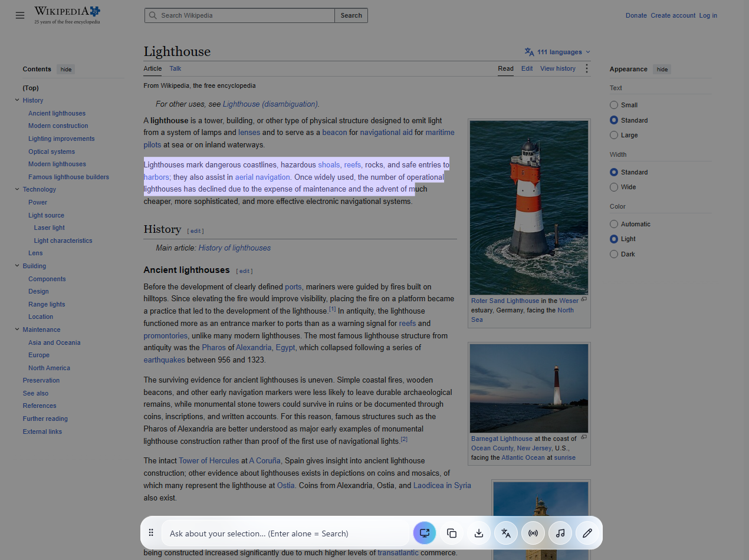The width and height of the screenshot is (749, 560).
Task: Click the download icon in floating bar
Action: pyautogui.click(x=479, y=533)
